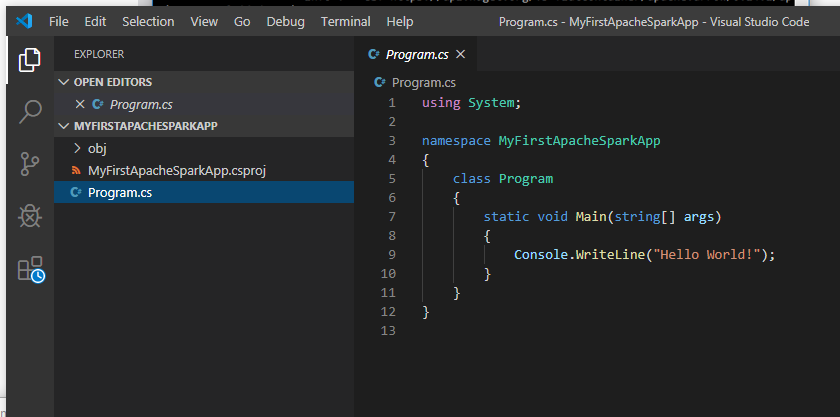Click the C# icon beside Program.cs under Open Editors

pos(98,105)
